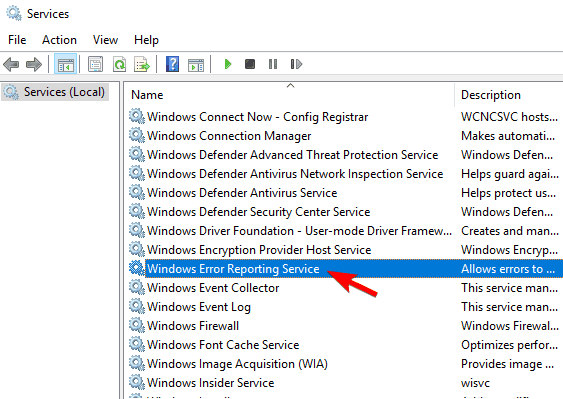
Task: Start the service with the green play button
Action: [x=228, y=64]
